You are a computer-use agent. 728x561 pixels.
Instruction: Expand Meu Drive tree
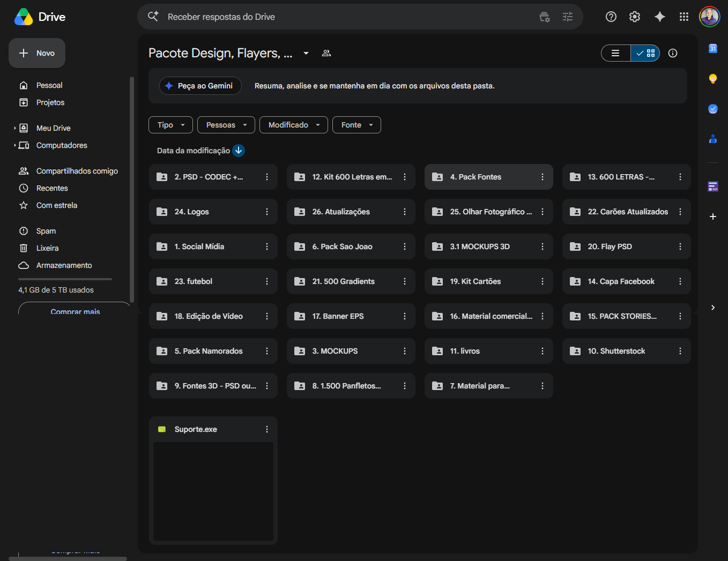(14, 128)
